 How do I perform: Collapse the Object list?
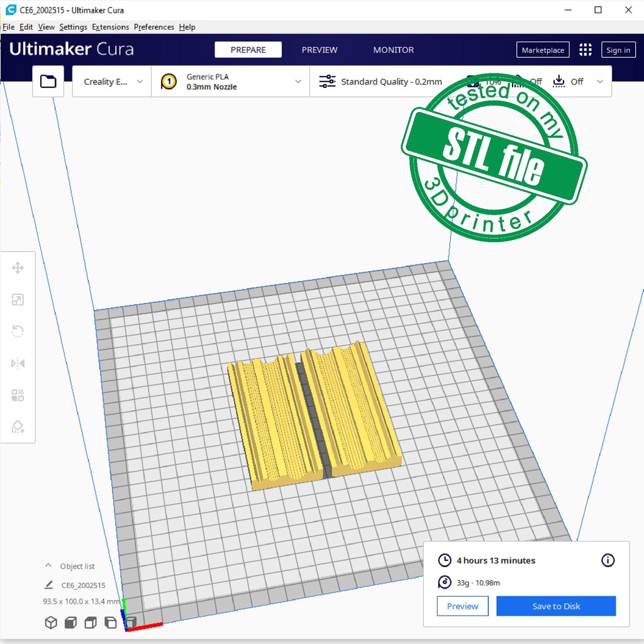(x=48, y=566)
